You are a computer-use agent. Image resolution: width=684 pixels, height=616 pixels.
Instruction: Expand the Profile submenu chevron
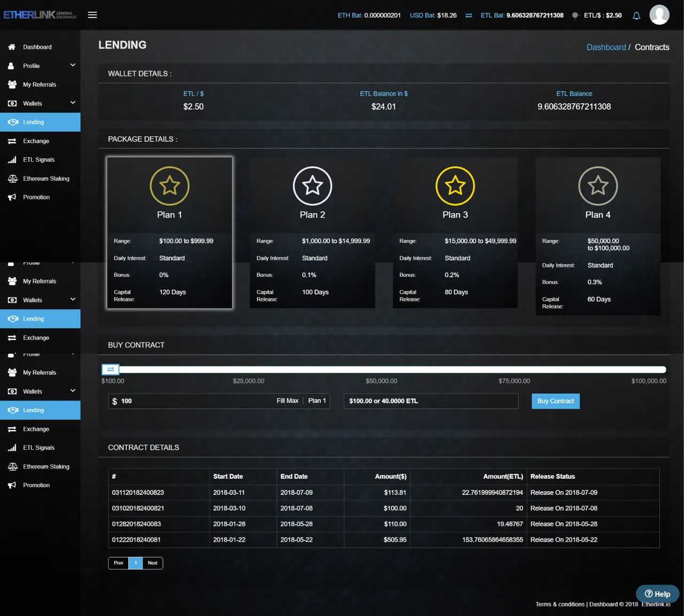73,65
